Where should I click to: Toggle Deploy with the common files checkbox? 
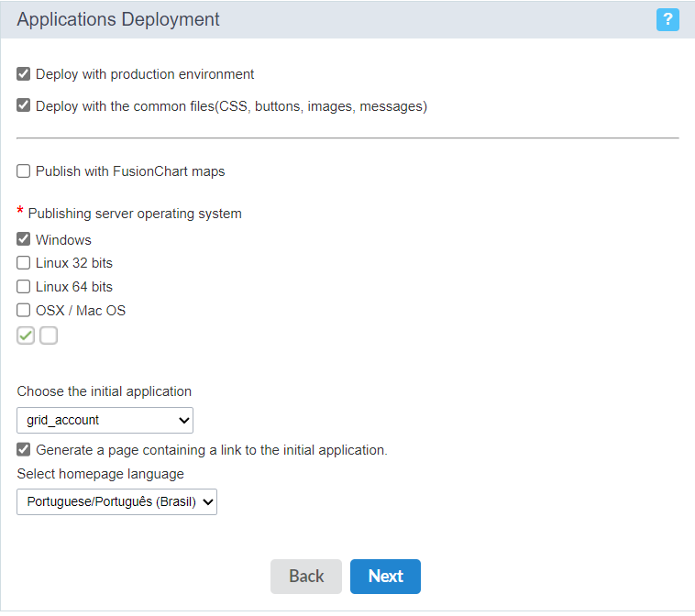click(x=24, y=106)
